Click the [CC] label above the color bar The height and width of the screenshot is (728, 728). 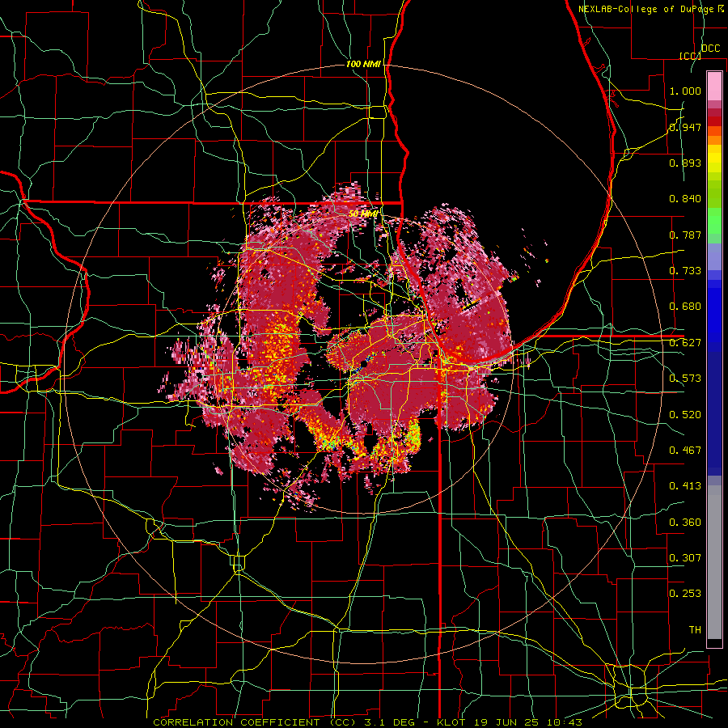click(690, 56)
